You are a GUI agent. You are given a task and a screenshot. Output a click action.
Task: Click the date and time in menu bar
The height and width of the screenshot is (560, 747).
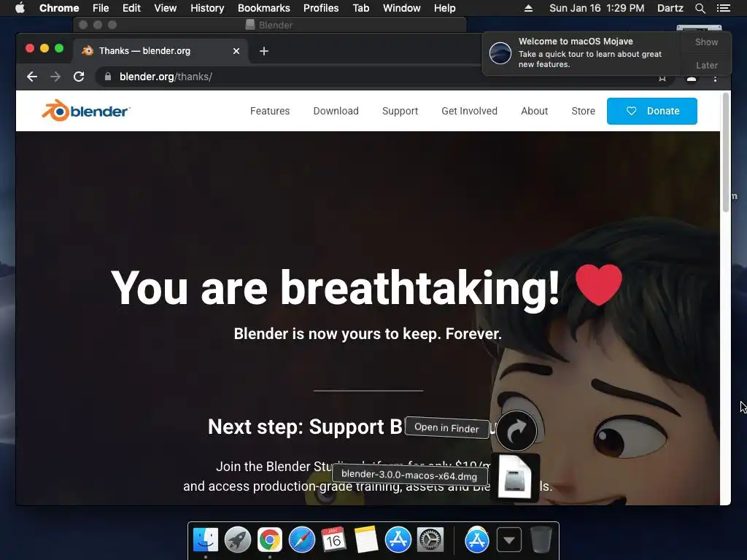point(597,8)
